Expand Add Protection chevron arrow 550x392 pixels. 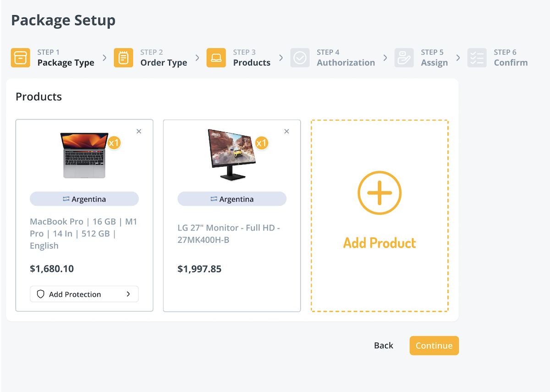coord(128,294)
